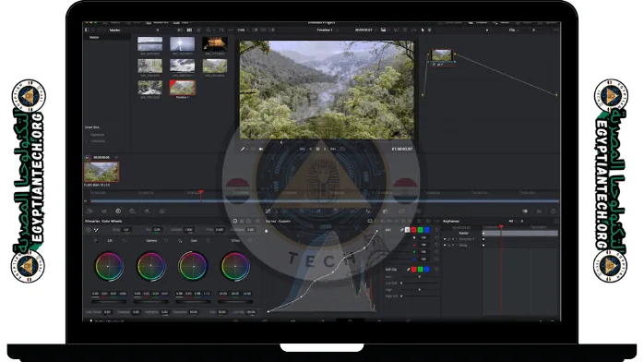The image size is (644, 362).
Task: Toggle the Edit curves blue channel
Action: pyautogui.click(x=427, y=230)
